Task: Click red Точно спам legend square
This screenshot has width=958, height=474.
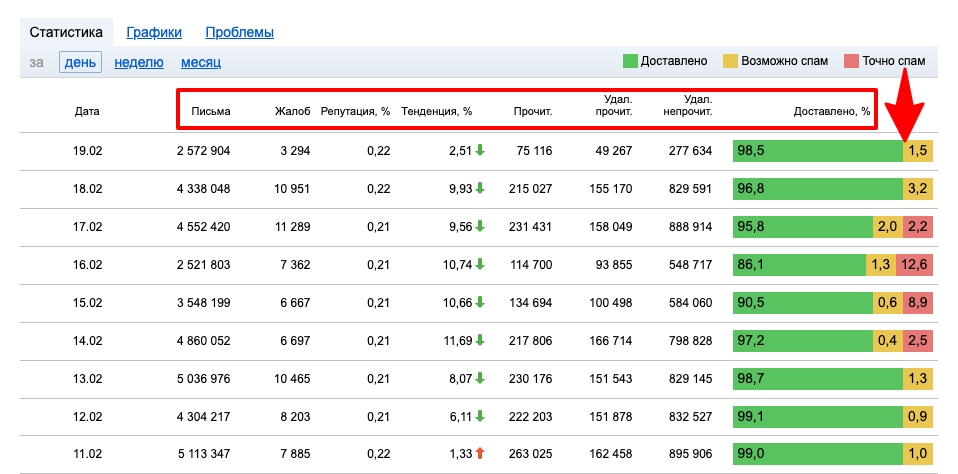Action: (x=852, y=61)
